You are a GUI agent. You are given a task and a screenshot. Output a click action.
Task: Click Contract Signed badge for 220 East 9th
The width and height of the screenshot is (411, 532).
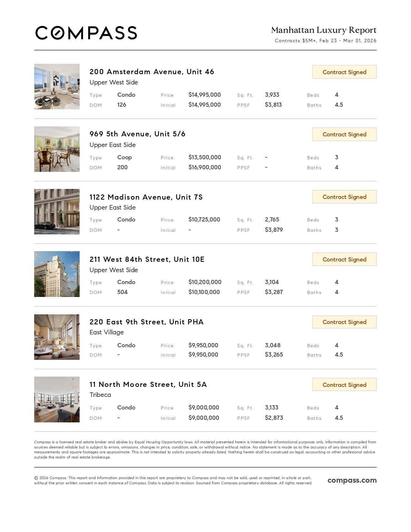344,322
